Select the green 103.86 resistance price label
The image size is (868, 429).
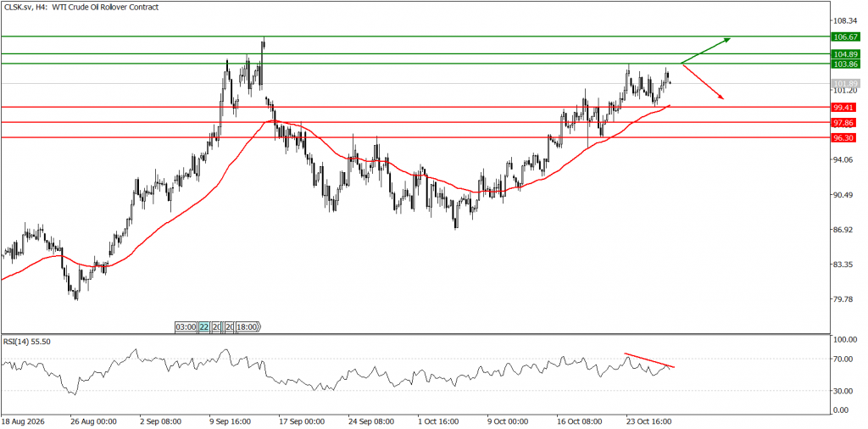coord(845,64)
